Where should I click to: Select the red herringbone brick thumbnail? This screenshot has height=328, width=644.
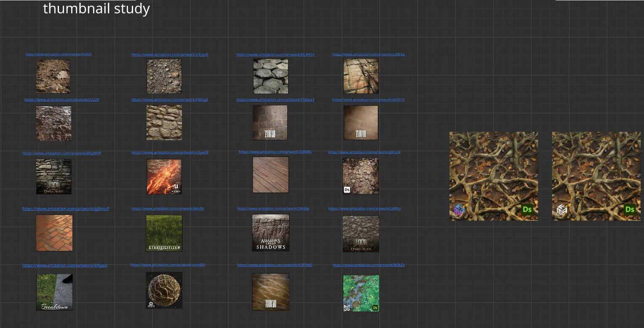pyautogui.click(x=54, y=233)
